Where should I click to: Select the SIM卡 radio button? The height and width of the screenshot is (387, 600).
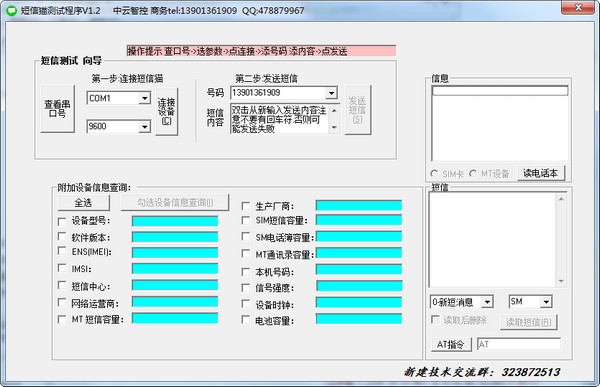(x=434, y=174)
